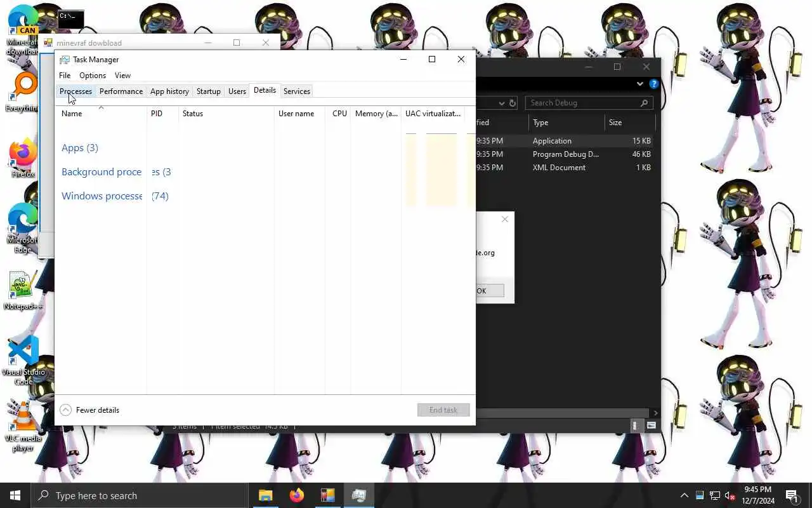
Task: Sort by the PID column header
Action: coord(162,114)
